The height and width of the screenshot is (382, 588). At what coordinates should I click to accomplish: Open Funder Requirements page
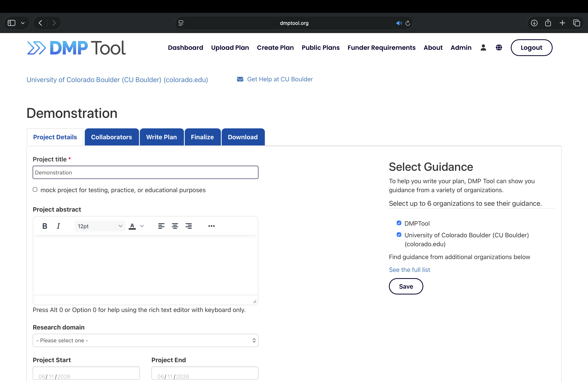(381, 48)
